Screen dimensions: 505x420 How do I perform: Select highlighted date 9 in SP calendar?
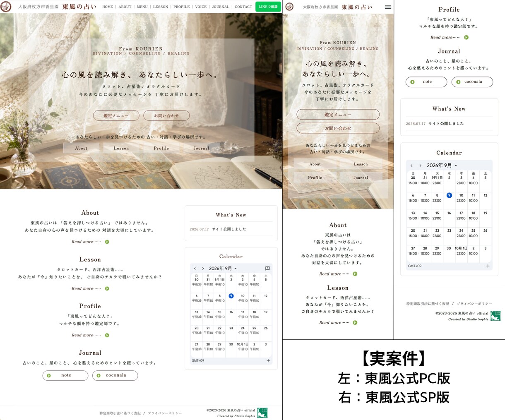pyautogui.click(x=449, y=195)
